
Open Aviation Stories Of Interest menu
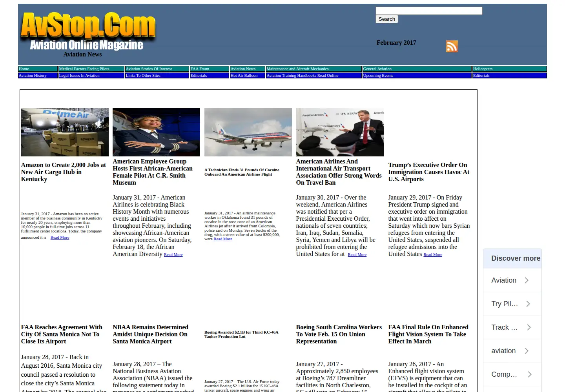149,69
